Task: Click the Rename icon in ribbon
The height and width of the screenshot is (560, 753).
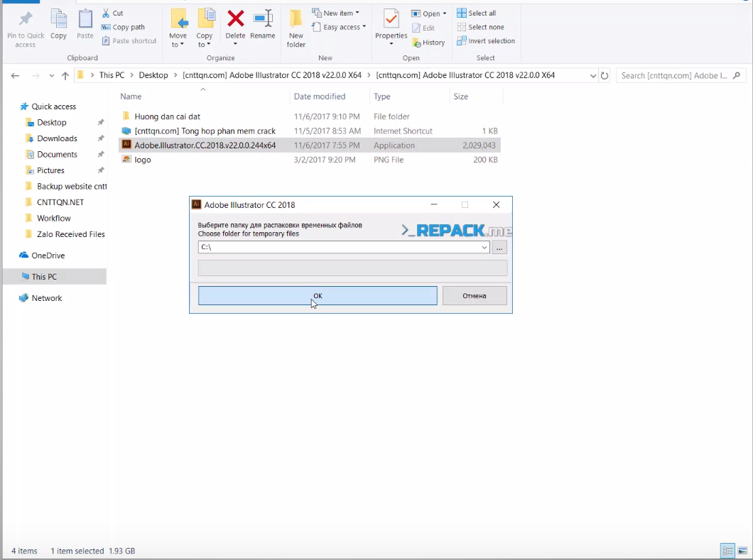Action: pyautogui.click(x=263, y=19)
